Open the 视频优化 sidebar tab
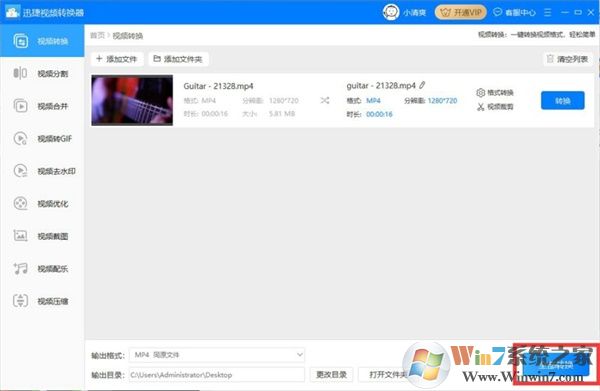 click(42, 204)
